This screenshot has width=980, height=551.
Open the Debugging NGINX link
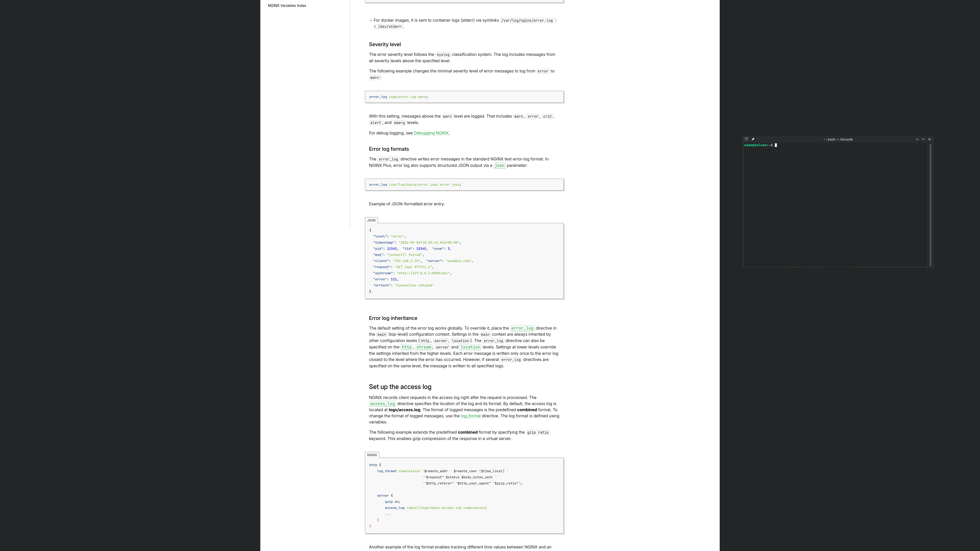(431, 133)
